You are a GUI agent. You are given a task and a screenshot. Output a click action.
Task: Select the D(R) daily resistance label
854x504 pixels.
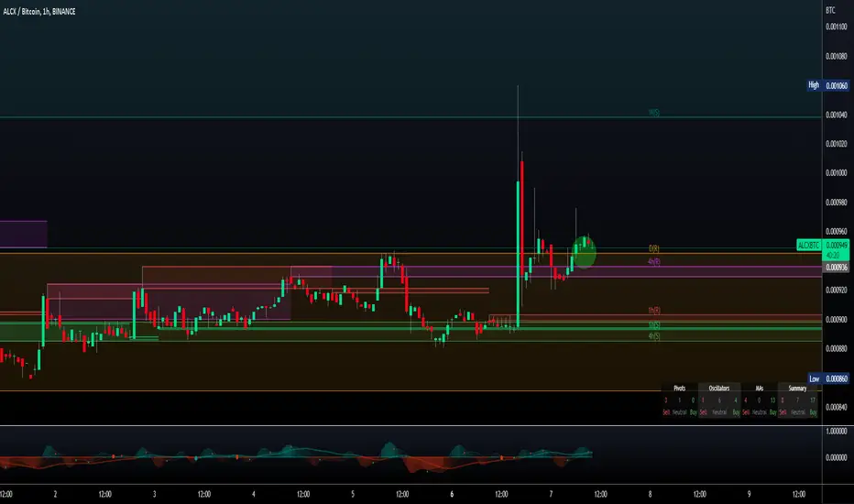click(654, 248)
